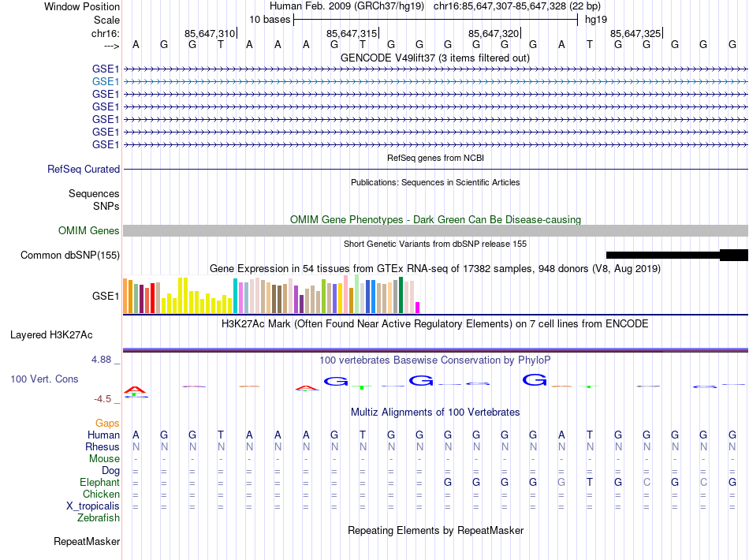This screenshot has width=749, height=560.
Task: Select the X_tropicalis species label
Action: (x=93, y=506)
